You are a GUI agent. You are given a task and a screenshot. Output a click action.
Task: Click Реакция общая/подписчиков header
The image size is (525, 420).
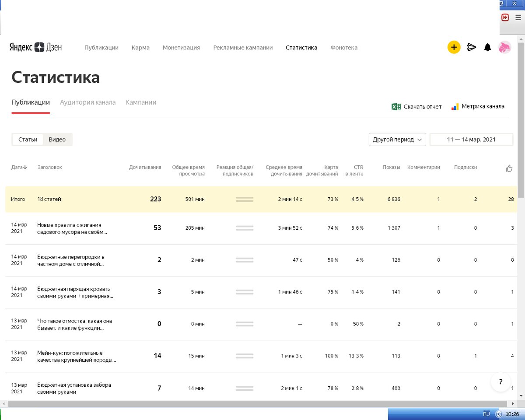pyautogui.click(x=235, y=170)
